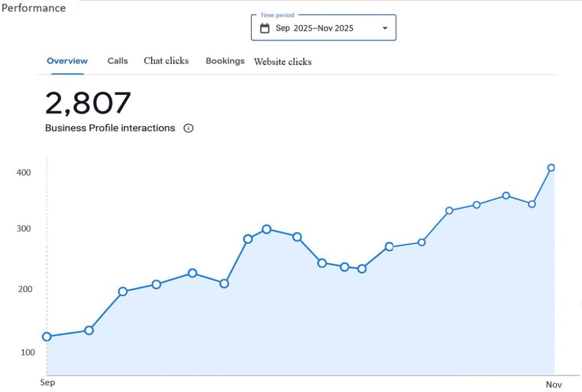Switch to the Overview tab

[x=67, y=61]
